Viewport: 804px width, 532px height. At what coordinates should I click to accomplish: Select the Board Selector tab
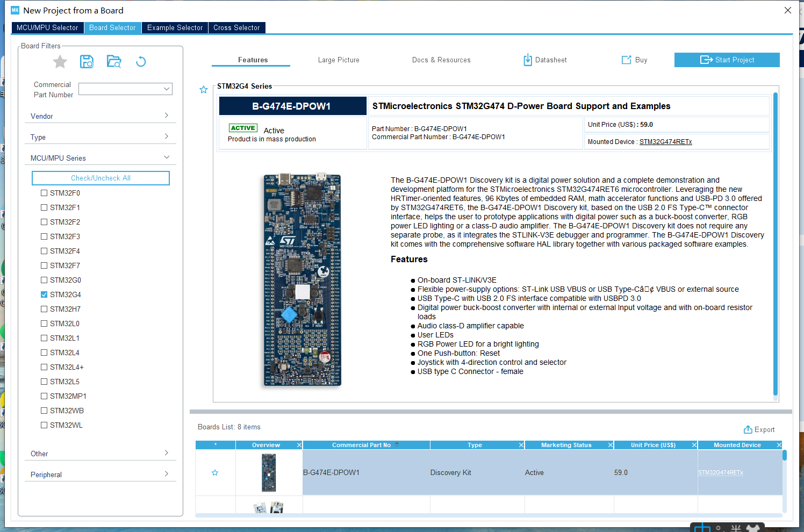(x=112, y=27)
